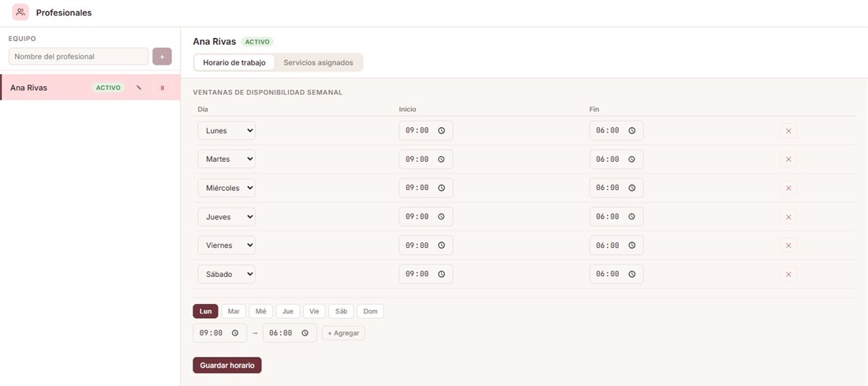Toggle the selected Lun day chip
868x386 pixels.
pos(205,311)
